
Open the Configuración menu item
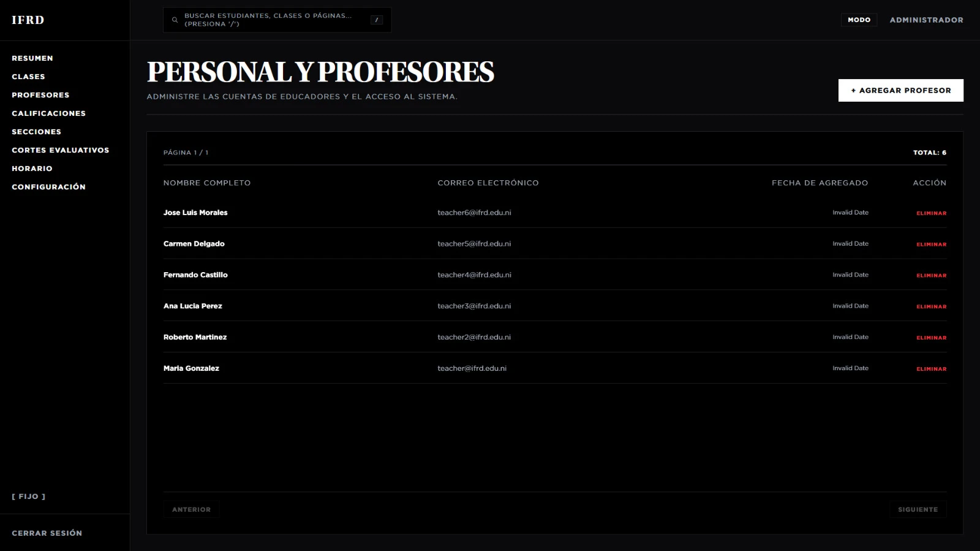48,187
